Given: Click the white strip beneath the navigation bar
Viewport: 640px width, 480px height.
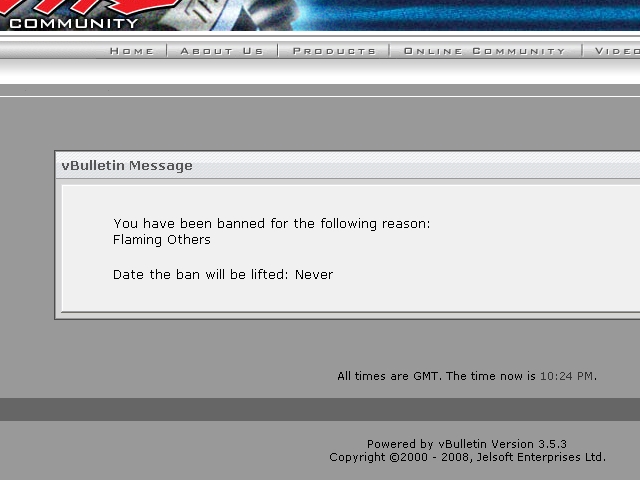Looking at the screenshot, I should (320, 71).
